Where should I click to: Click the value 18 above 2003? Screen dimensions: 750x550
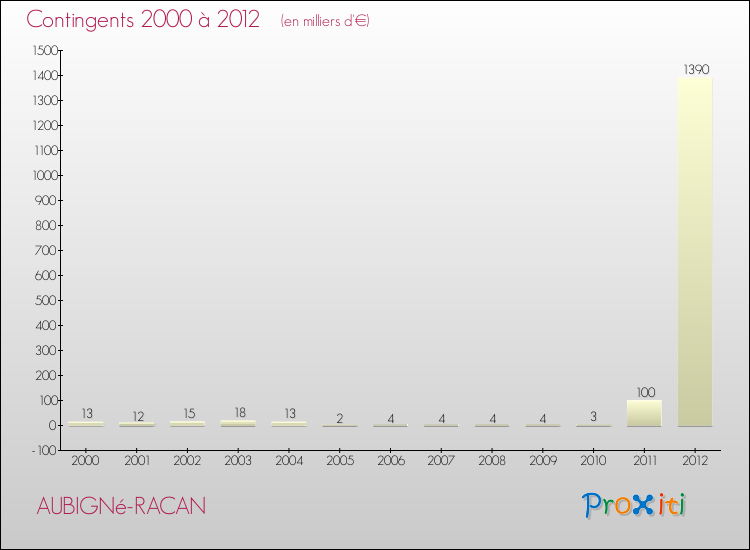point(240,413)
